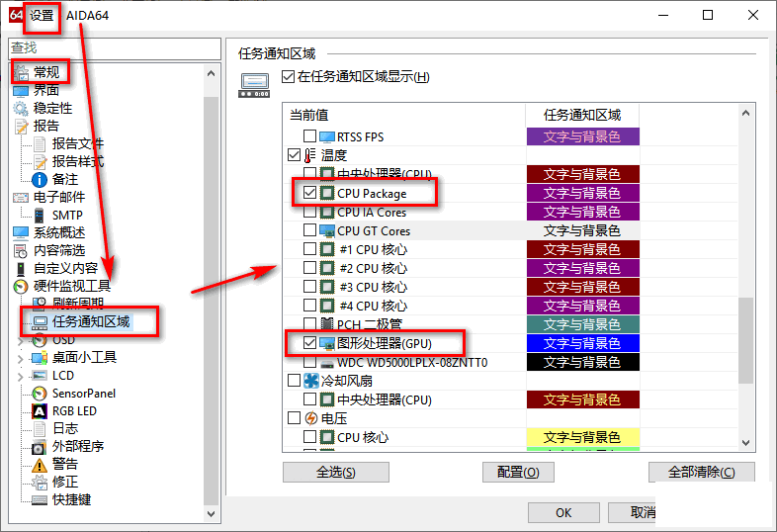Image resolution: width=777 pixels, height=532 pixels.
Task: Select 任务通知区域 tree item
Action: coord(91,321)
